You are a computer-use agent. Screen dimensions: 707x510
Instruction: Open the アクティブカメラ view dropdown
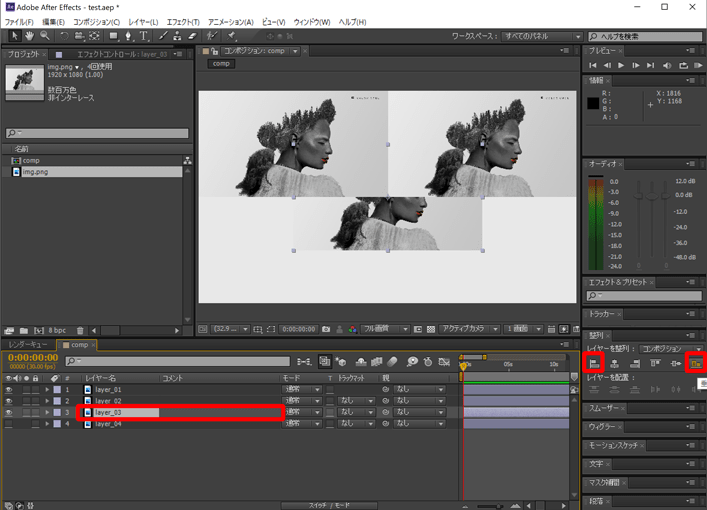pos(469,329)
